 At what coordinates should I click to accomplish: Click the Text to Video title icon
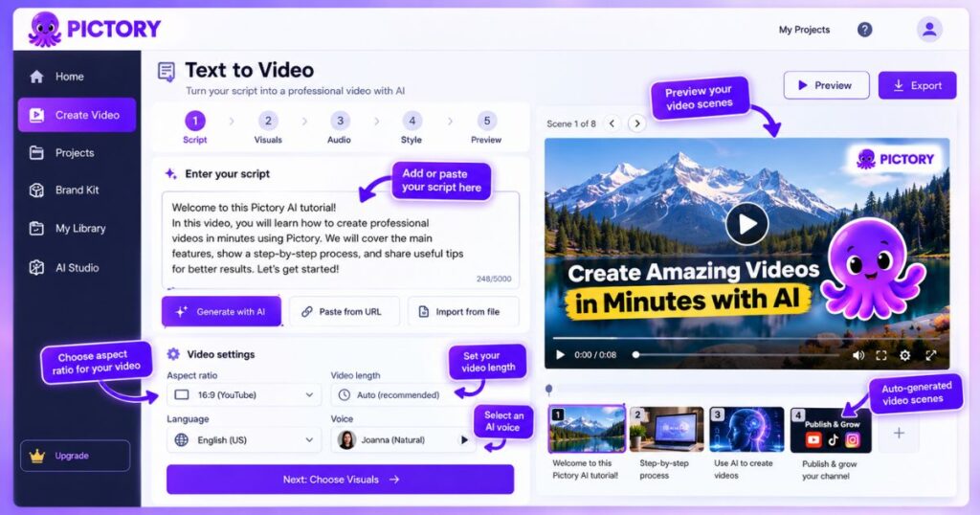pyautogui.click(x=167, y=71)
